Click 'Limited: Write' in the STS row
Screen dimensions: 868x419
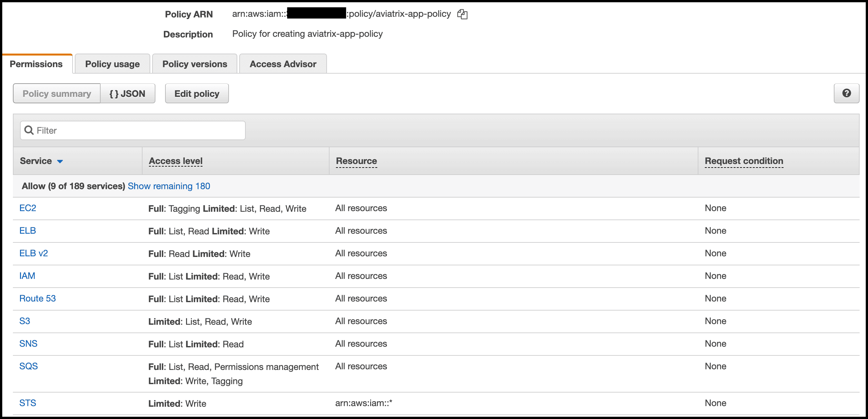[177, 404]
